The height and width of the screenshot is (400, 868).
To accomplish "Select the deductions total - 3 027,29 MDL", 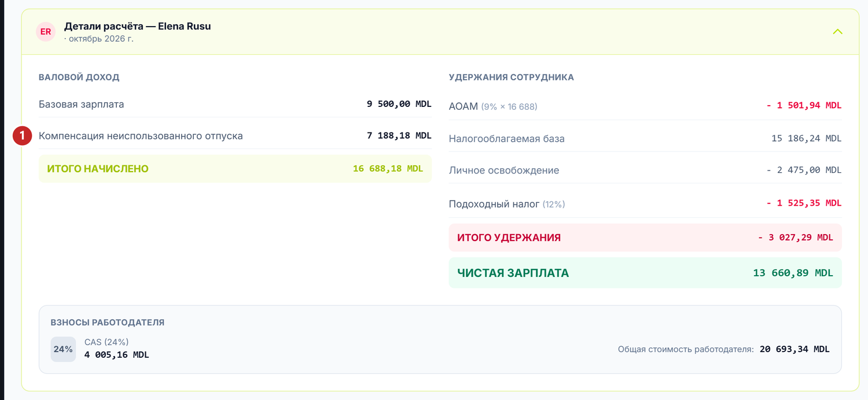I will (x=796, y=238).
